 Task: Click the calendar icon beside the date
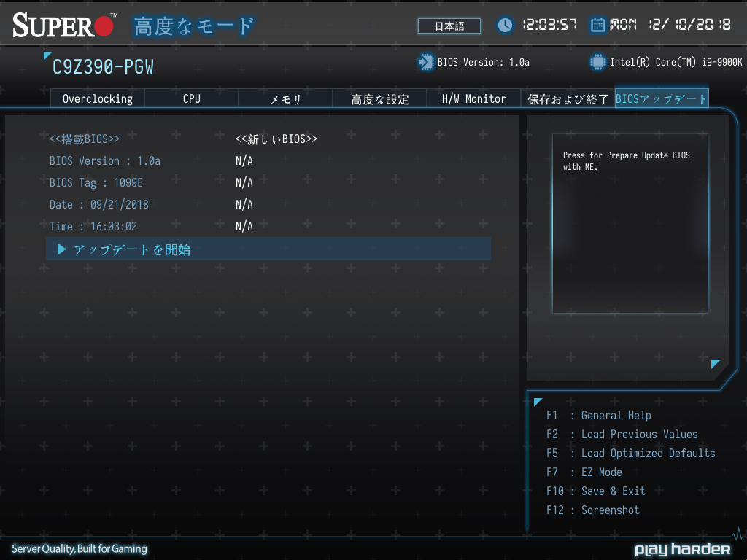pyautogui.click(x=597, y=25)
